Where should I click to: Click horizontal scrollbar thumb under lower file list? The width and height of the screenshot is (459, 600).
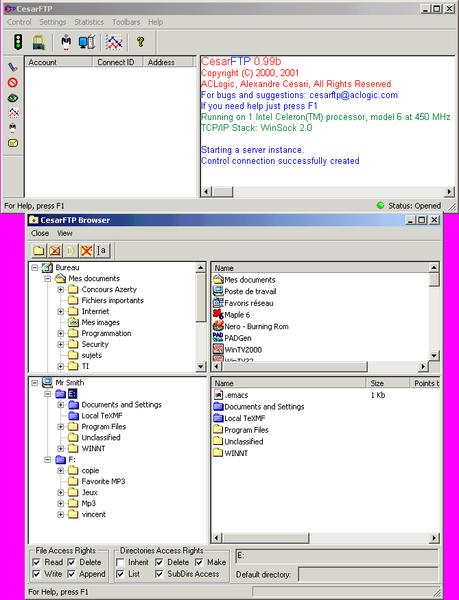[x=265, y=538]
